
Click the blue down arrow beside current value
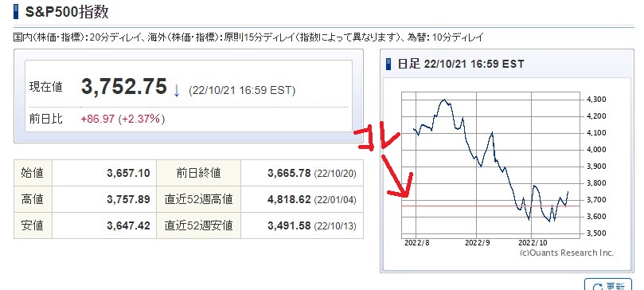point(177,90)
